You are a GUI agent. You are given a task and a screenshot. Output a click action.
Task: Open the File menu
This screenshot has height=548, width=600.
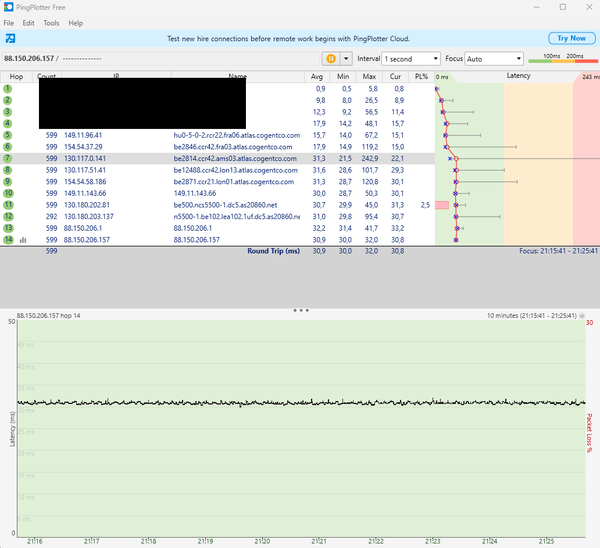pos(9,23)
